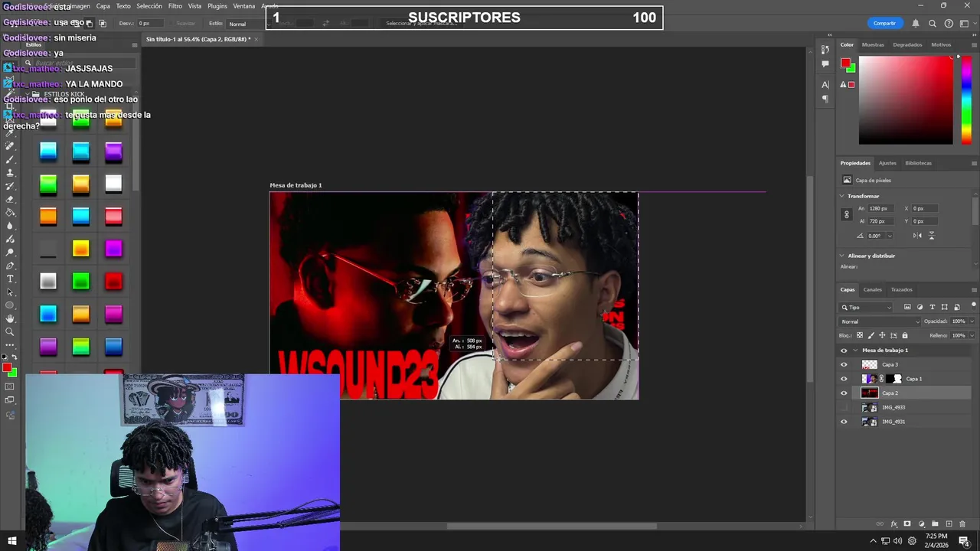Select the Hand tool
This screenshot has width=980, height=551.
[x=10, y=318]
